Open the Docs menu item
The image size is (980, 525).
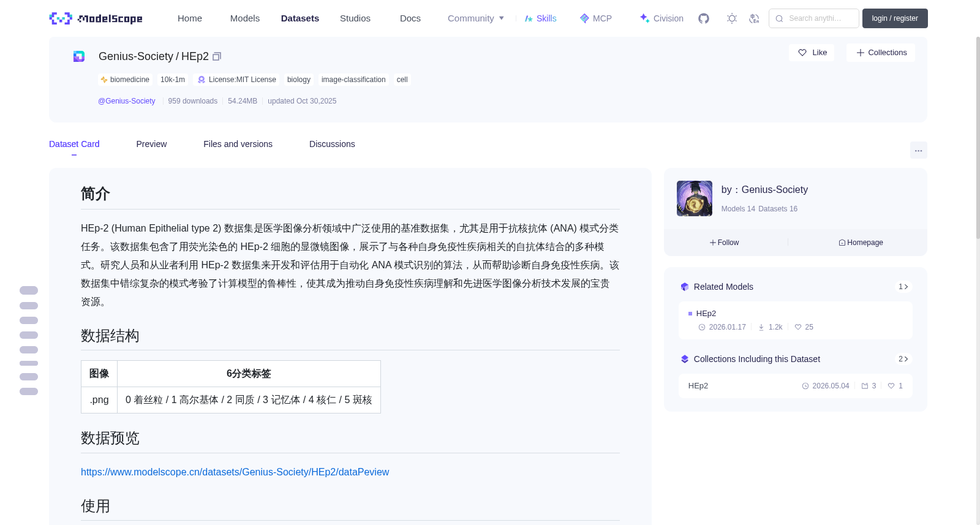pyautogui.click(x=410, y=18)
